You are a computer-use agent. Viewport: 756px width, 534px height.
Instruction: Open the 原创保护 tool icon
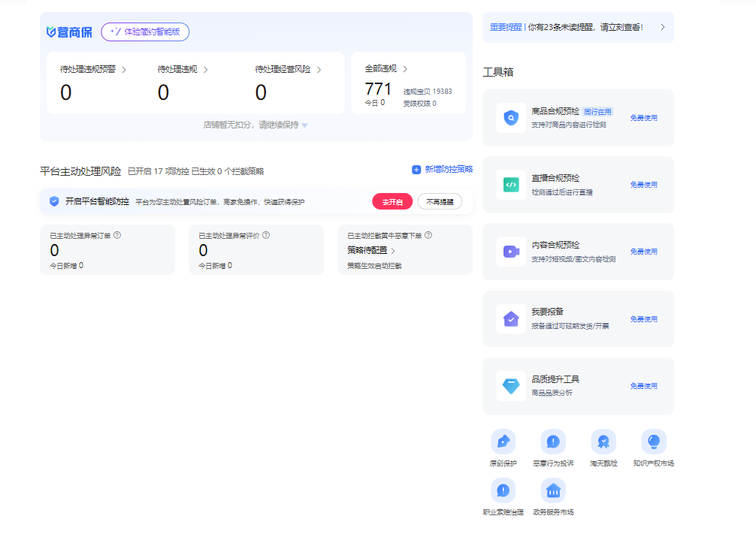pyautogui.click(x=503, y=442)
